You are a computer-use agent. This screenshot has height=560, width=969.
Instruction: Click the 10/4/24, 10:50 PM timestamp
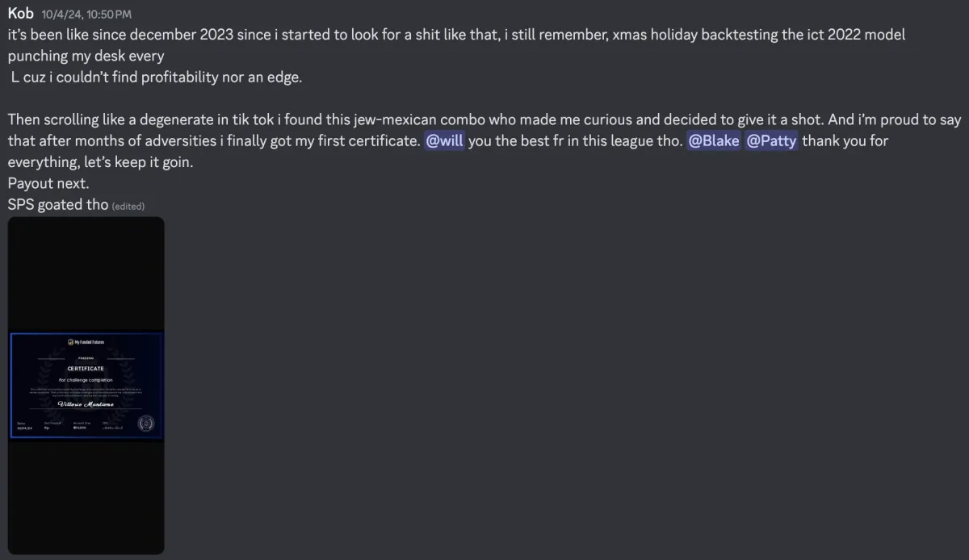click(x=86, y=15)
